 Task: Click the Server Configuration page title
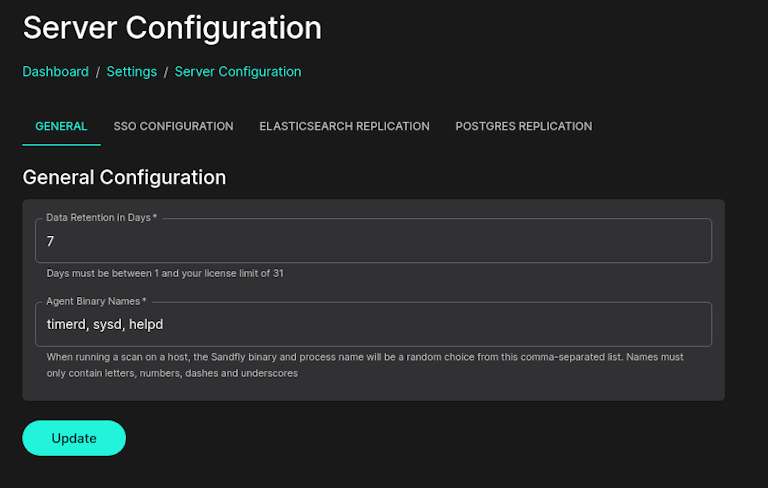(172, 28)
